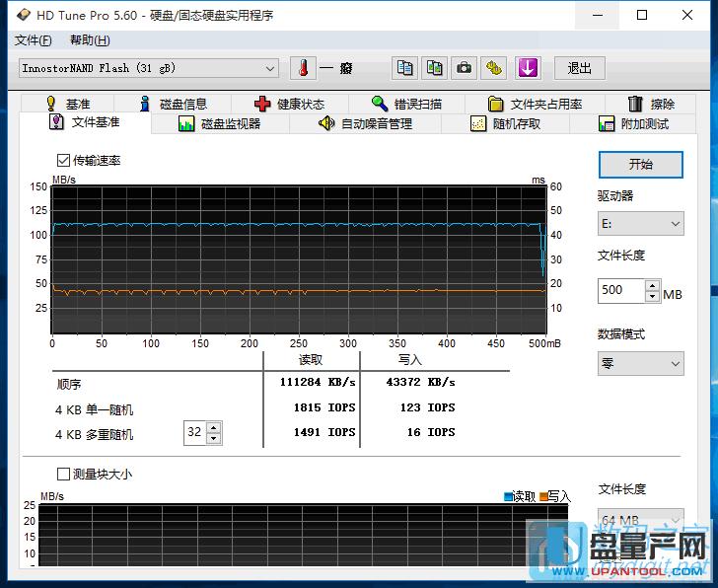Expand the InnostorNAND Flash drive dropdown
This screenshot has height=588, width=718.
(x=148, y=68)
